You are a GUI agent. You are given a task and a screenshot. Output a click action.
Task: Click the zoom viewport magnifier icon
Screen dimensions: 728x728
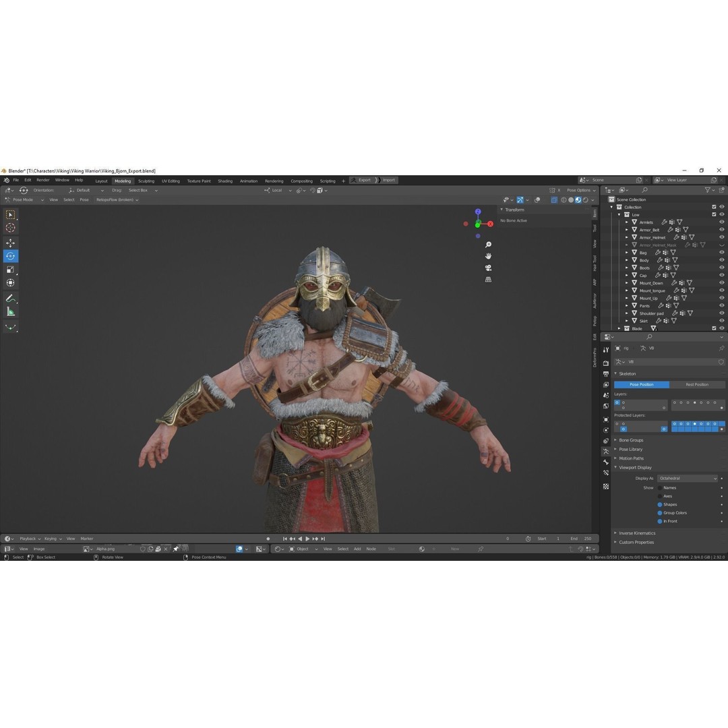(x=489, y=245)
